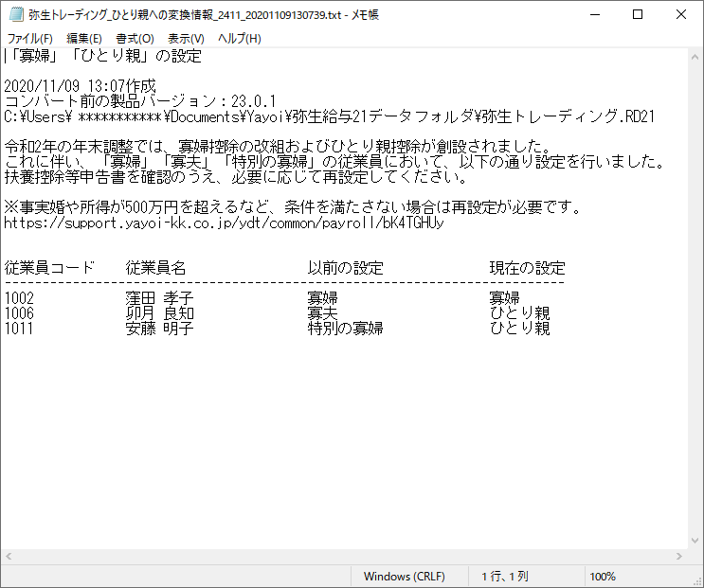Click the line starting ※事実婚や所得が500万円
This screenshot has height=588, width=704.
point(293,207)
